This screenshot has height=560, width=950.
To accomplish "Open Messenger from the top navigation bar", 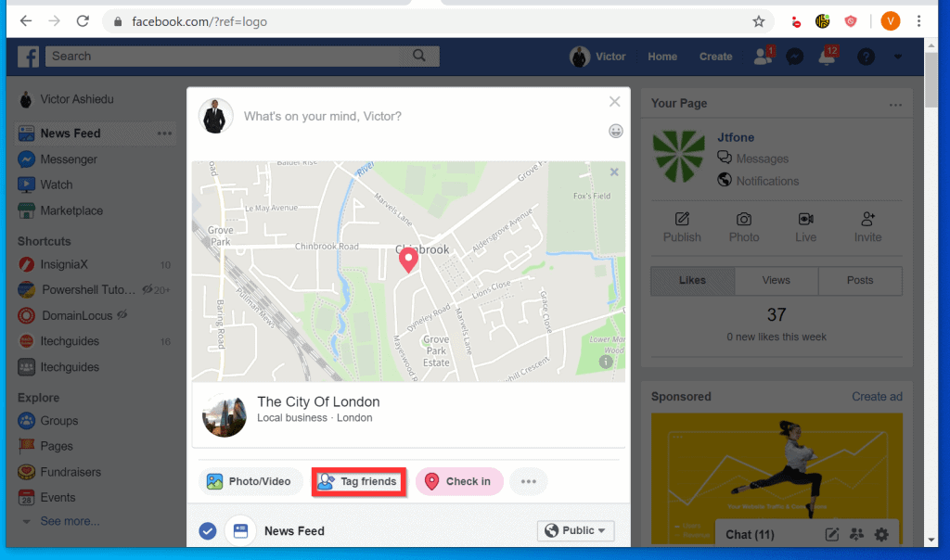I will click(x=793, y=57).
